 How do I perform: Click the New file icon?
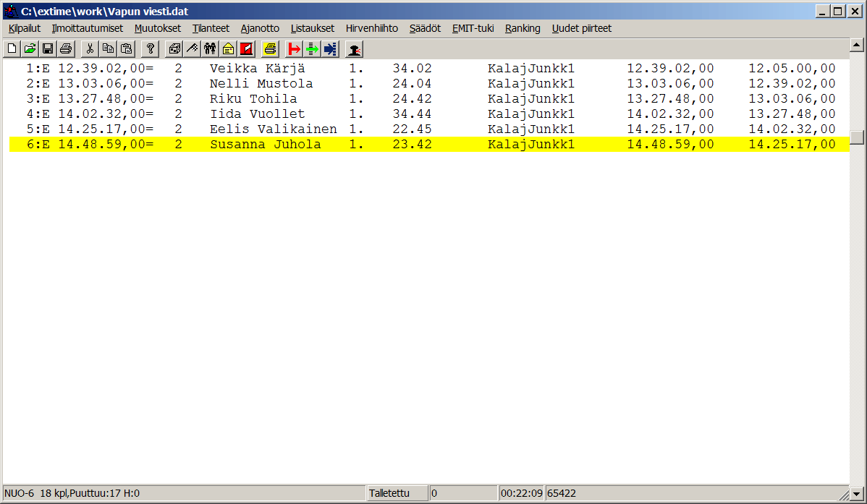pos(12,49)
